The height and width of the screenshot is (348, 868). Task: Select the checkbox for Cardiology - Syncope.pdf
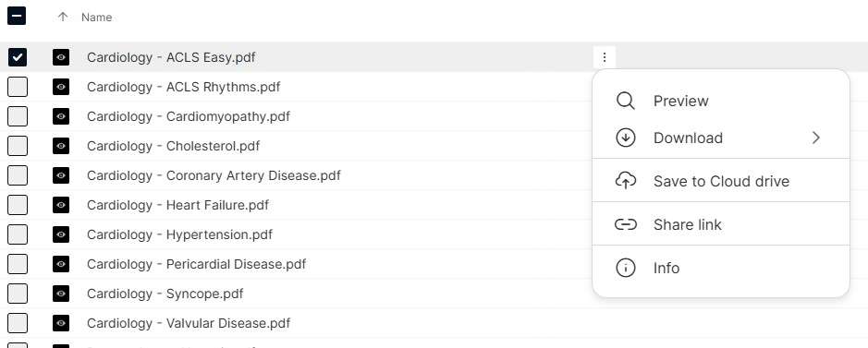tap(18, 294)
